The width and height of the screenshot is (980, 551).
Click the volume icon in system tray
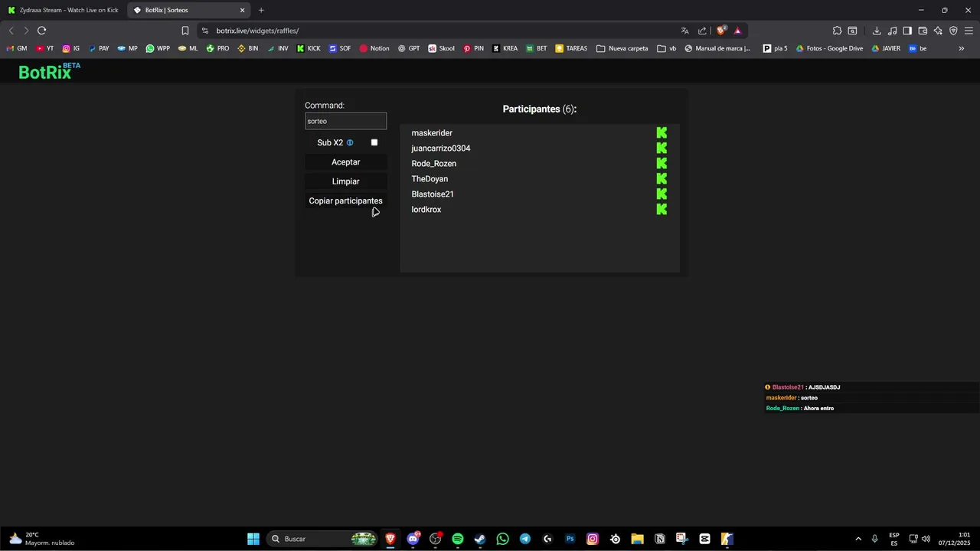926,539
